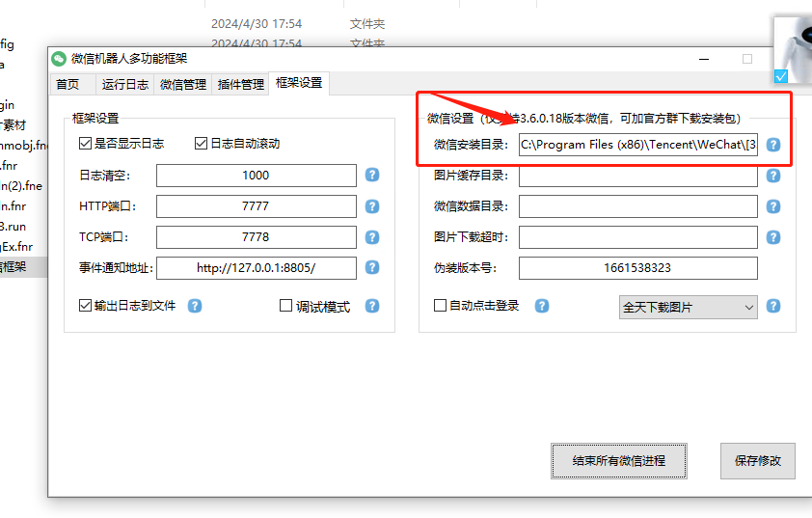Open help icon for 日志清空 field
This screenshot has height=518, width=812.
[x=372, y=176]
